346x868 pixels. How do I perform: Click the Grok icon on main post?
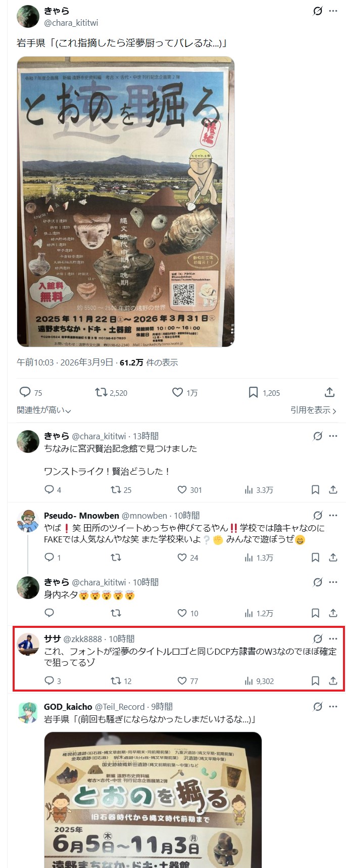pos(317,11)
